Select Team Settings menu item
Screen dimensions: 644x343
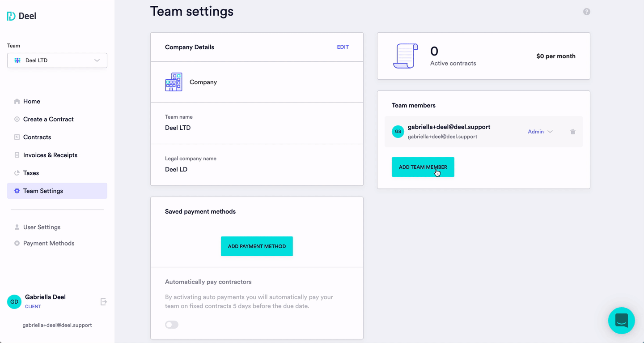tap(57, 191)
